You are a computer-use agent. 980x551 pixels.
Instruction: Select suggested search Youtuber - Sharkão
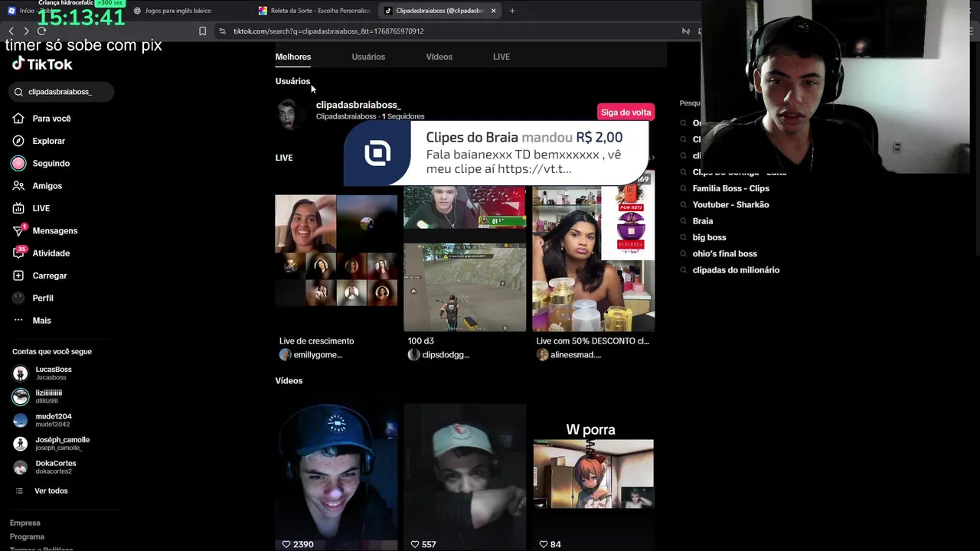(730, 204)
